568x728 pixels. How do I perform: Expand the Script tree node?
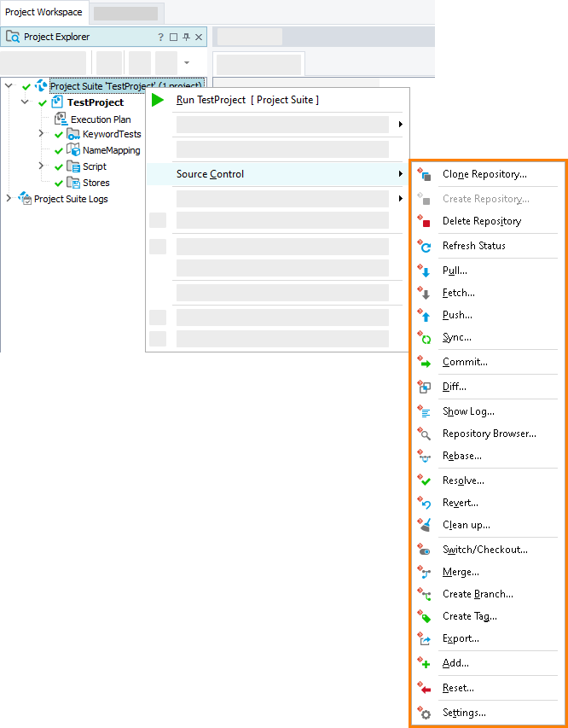(x=41, y=166)
